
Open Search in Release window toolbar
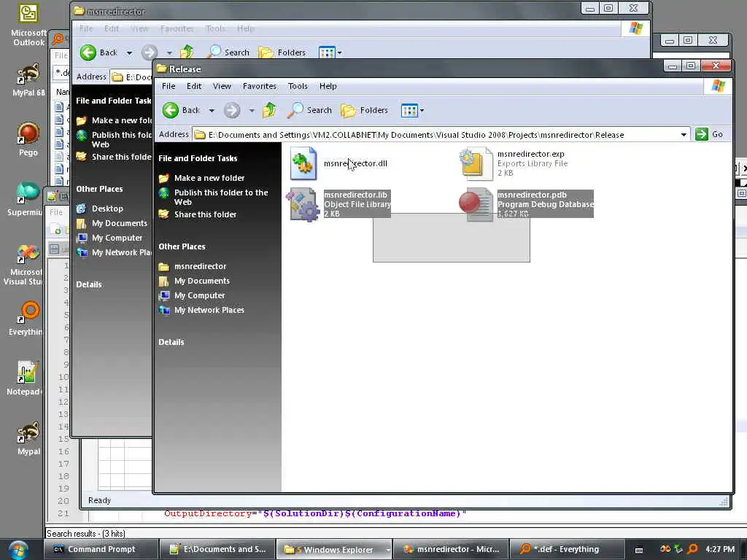(310, 110)
